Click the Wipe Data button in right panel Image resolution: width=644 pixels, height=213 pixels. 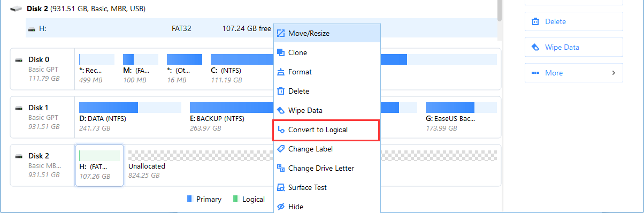point(574,47)
